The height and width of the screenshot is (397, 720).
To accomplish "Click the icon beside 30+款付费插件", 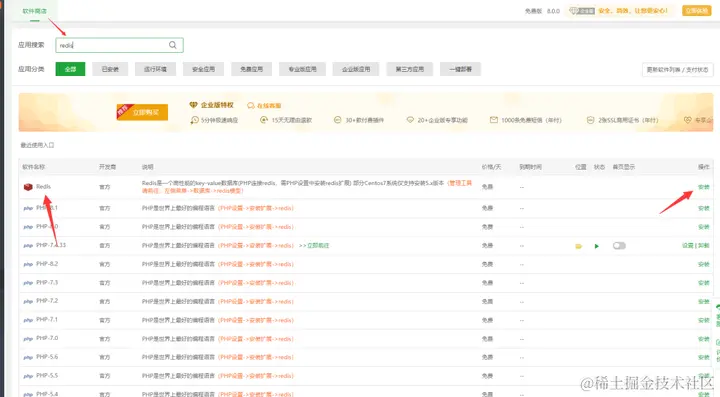I will click(338, 120).
